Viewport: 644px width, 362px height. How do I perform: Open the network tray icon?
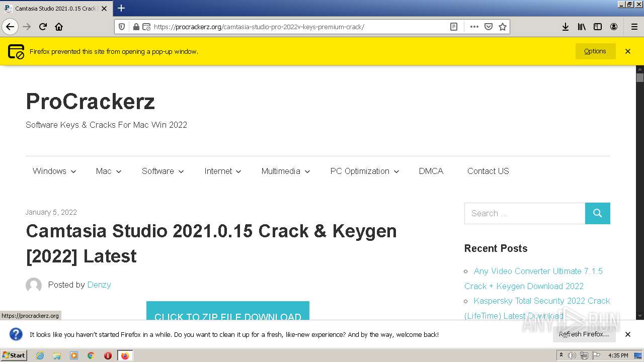584,355
